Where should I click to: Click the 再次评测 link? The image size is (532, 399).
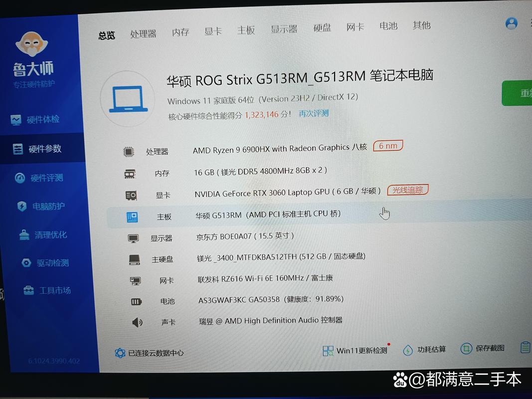click(x=314, y=113)
